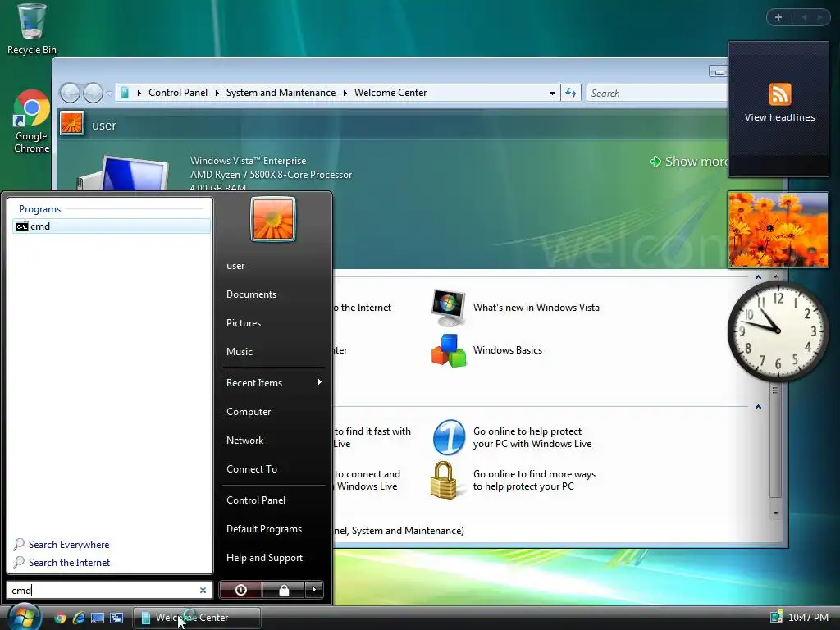
Task: Click the scrollbar down arrow
Action: click(776, 514)
